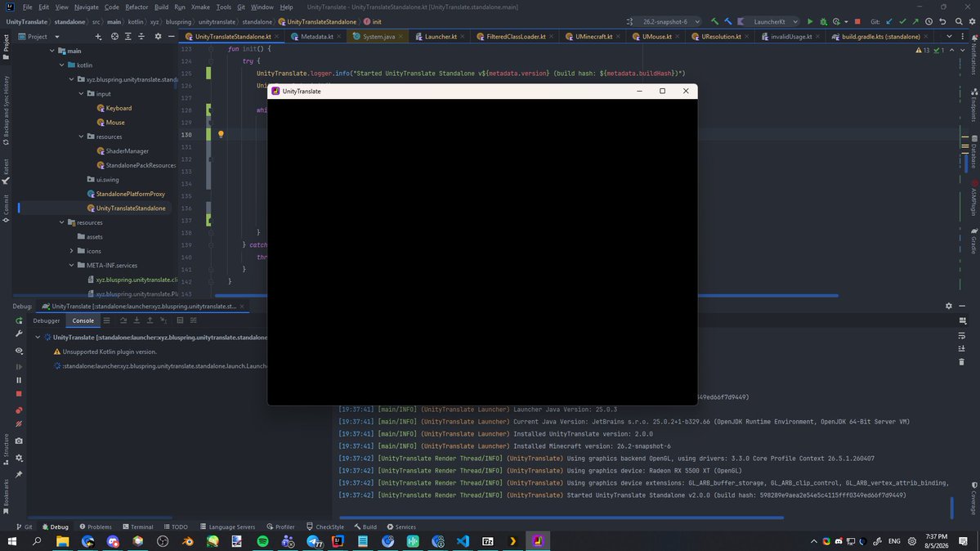Image resolution: width=980 pixels, height=551 pixels.
Task: Toggle the Bookmarks tool window stripe button
Action: (x=6, y=496)
